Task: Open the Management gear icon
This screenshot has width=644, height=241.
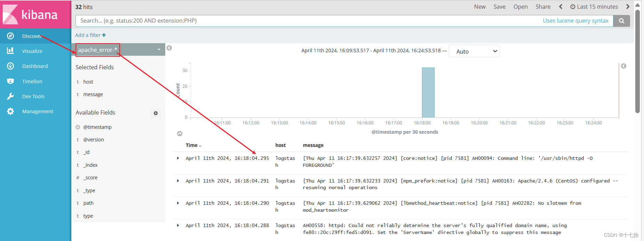Action: [10, 111]
